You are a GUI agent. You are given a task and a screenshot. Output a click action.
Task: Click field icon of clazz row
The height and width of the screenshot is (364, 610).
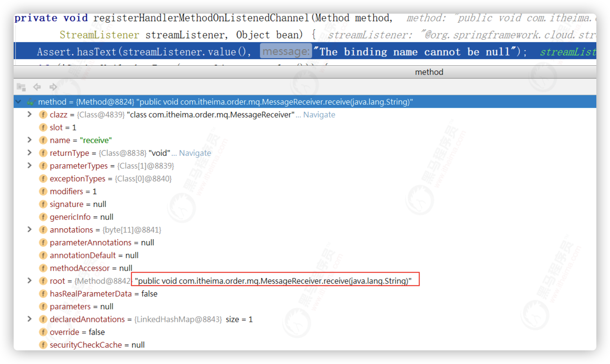(x=43, y=115)
